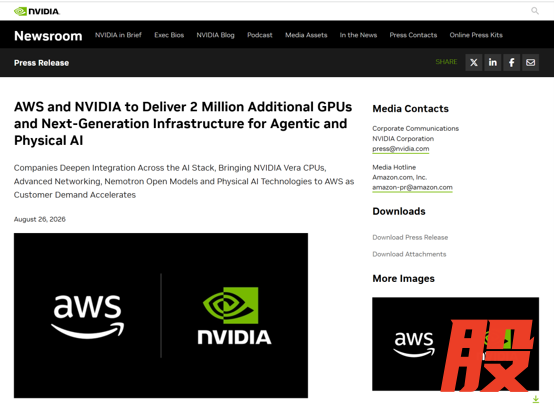Click the amazon-pr@amazon.com email link
554x411 pixels.
tap(412, 187)
